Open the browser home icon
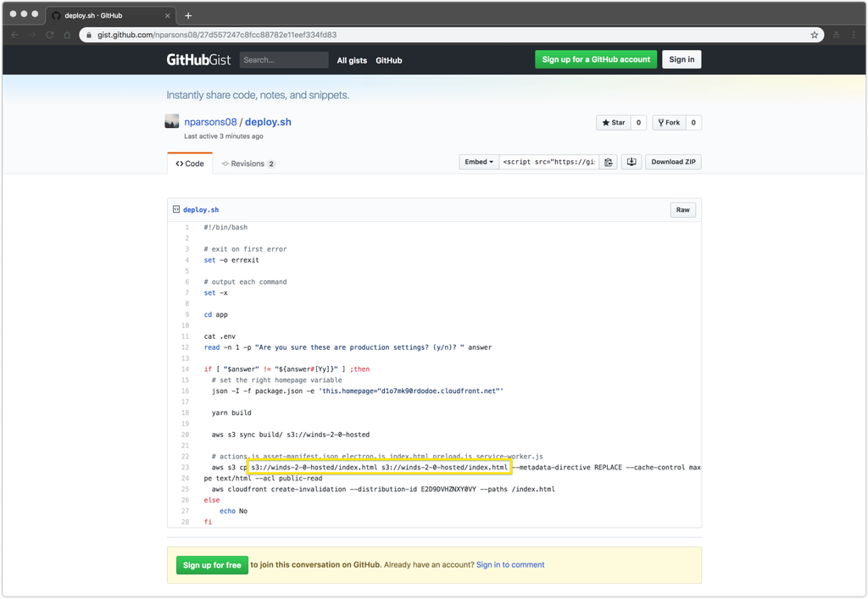 (67, 35)
